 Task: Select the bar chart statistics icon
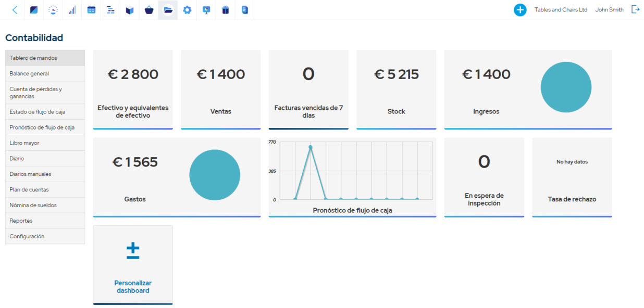point(72,9)
